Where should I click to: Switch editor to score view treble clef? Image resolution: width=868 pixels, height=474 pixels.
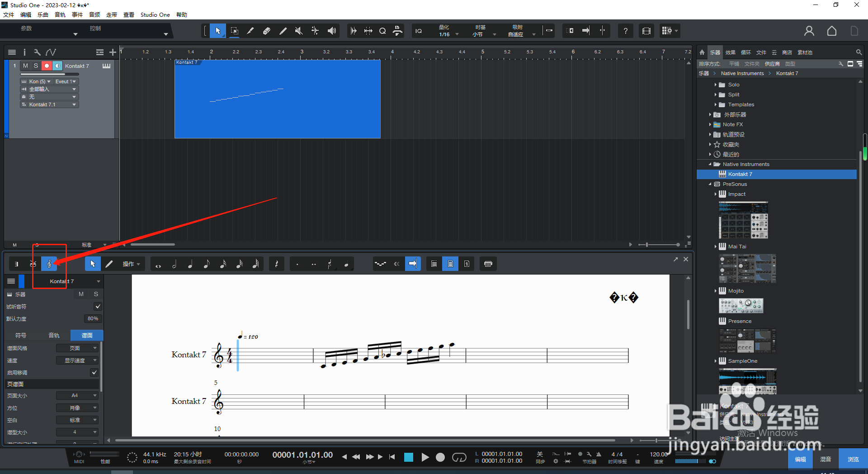pyautogui.click(x=49, y=264)
